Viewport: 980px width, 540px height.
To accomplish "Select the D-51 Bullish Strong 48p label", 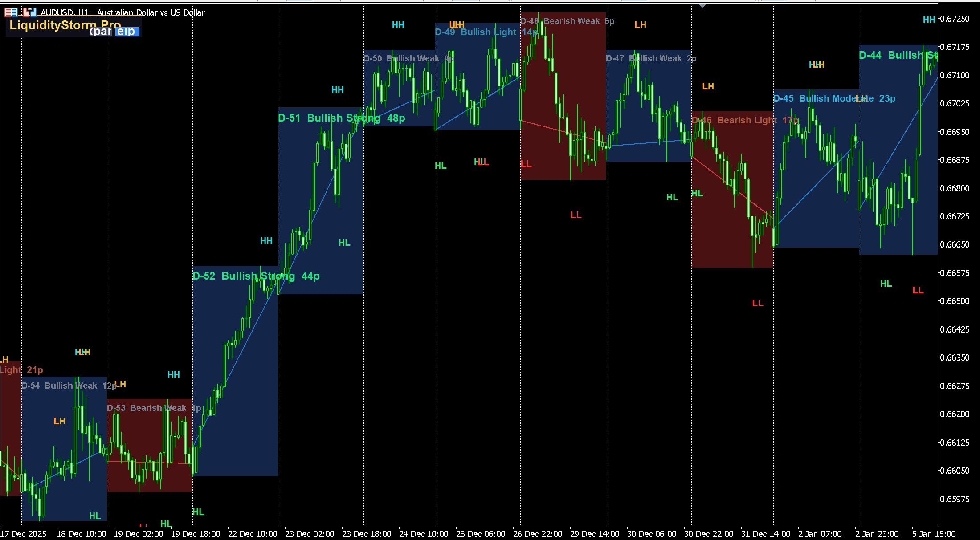I will (x=341, y=118).
